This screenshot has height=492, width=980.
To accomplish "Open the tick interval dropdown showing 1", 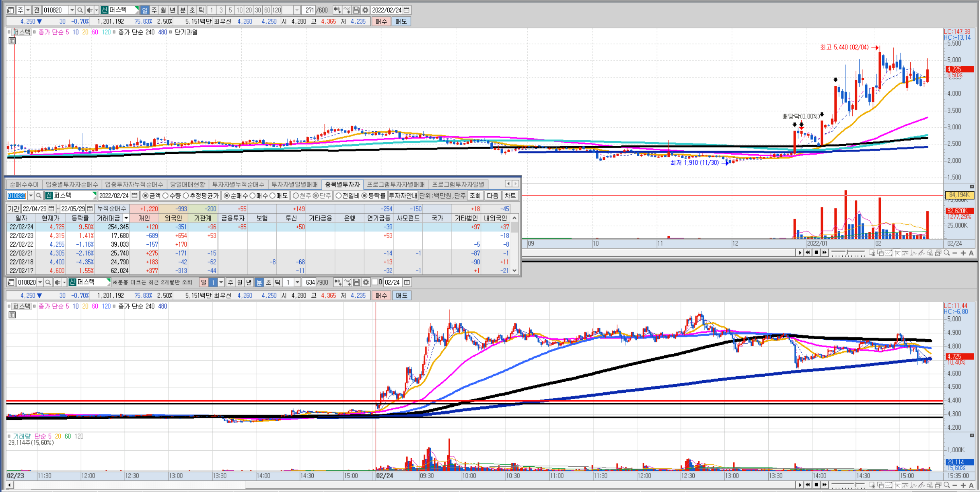I will coord(297,282).
